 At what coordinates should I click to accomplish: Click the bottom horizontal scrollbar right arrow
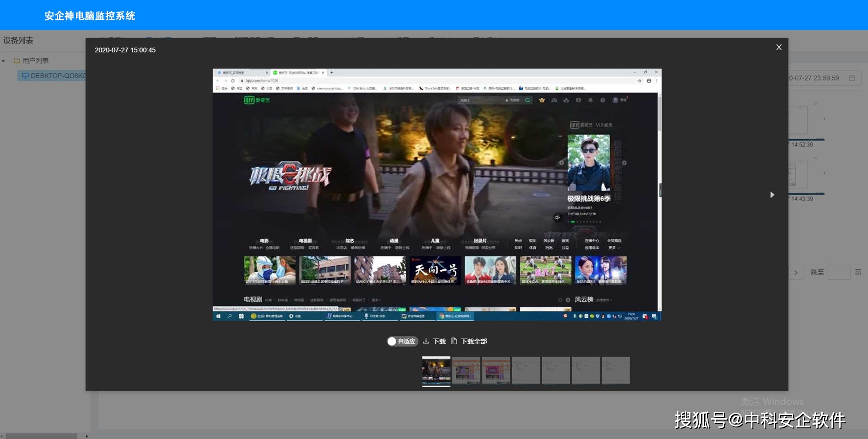click(86, 436)
